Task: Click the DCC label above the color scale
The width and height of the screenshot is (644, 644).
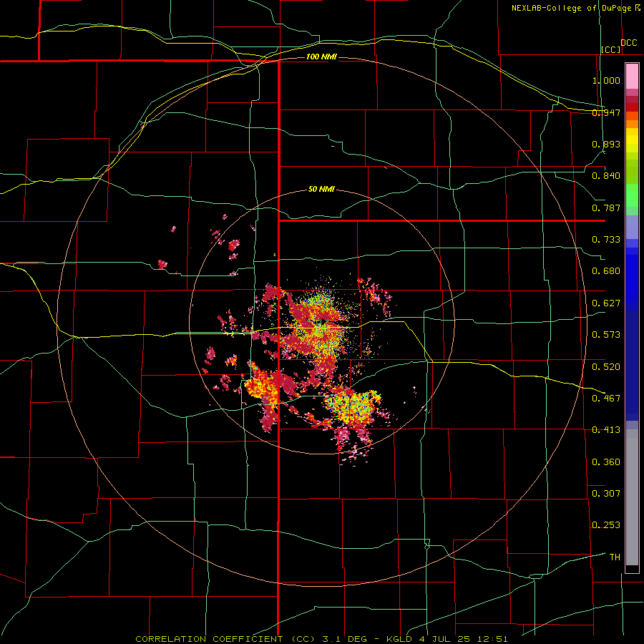Action: tap(628, 43)
